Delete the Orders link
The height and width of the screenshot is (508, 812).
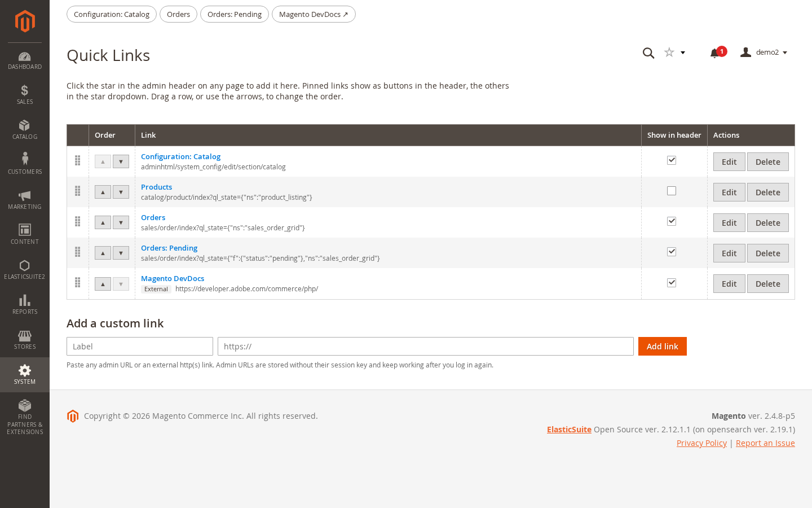point(768,223)
